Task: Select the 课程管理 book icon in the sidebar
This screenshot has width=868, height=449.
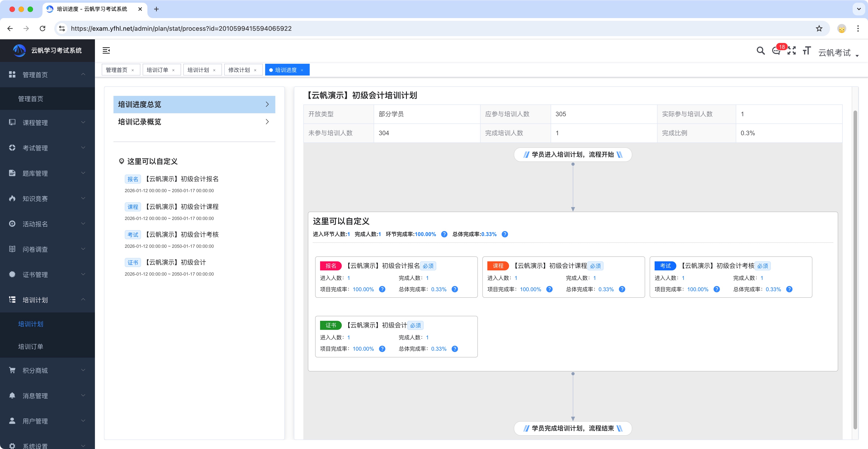Action: coord(12,122)
